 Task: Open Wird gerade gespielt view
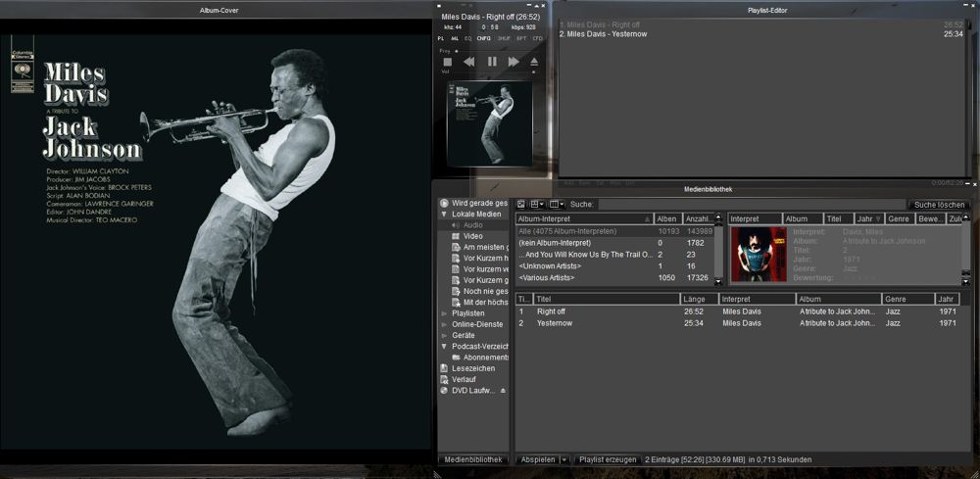click(x=478, y=203)
